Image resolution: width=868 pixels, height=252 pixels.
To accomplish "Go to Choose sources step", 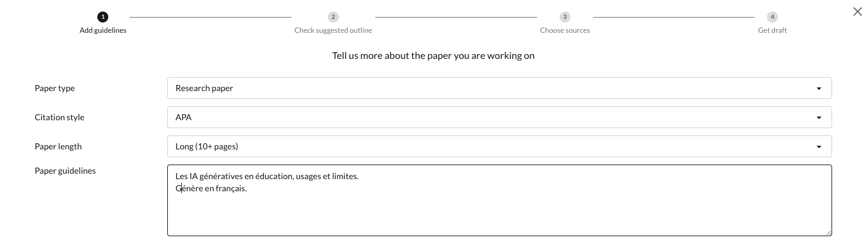I will tap(565, 30).
